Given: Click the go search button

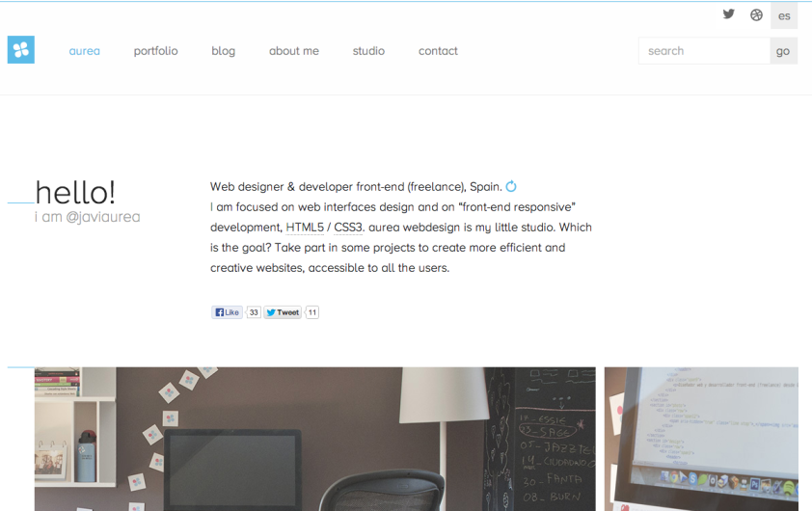Looking at the screenshot, I should 783,51.
